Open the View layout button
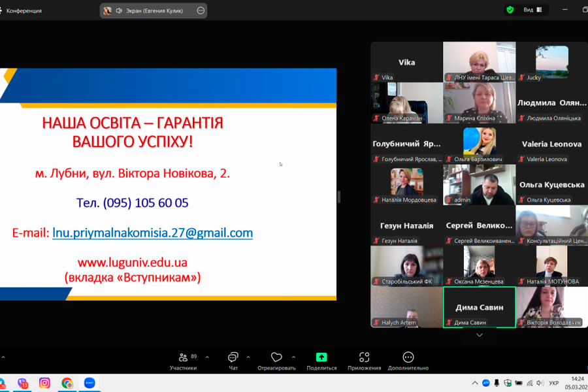Screen dimensions: 588x392 tap(533, 10)
